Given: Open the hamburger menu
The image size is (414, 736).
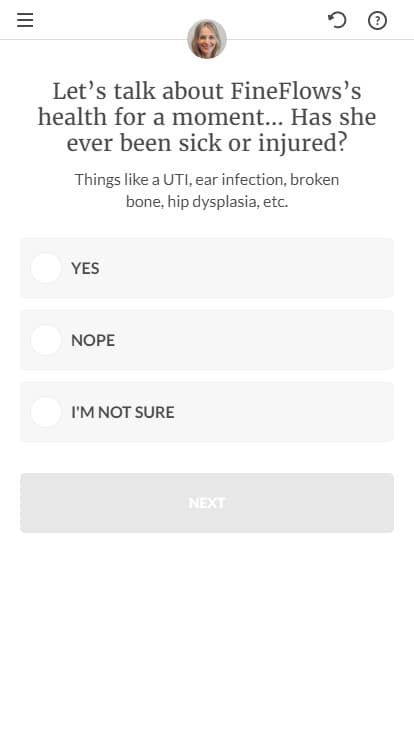Looking at the screenshot, I should [25, 20].
